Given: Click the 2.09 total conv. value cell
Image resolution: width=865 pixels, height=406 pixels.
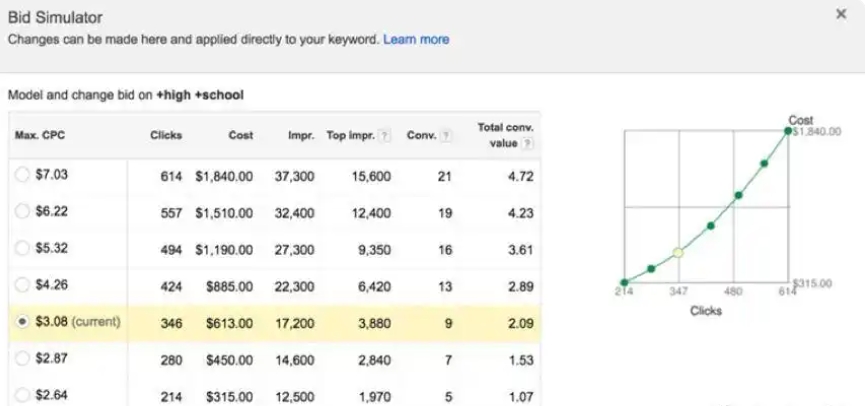Looking at the screenshot, I should tap(521, 323).
